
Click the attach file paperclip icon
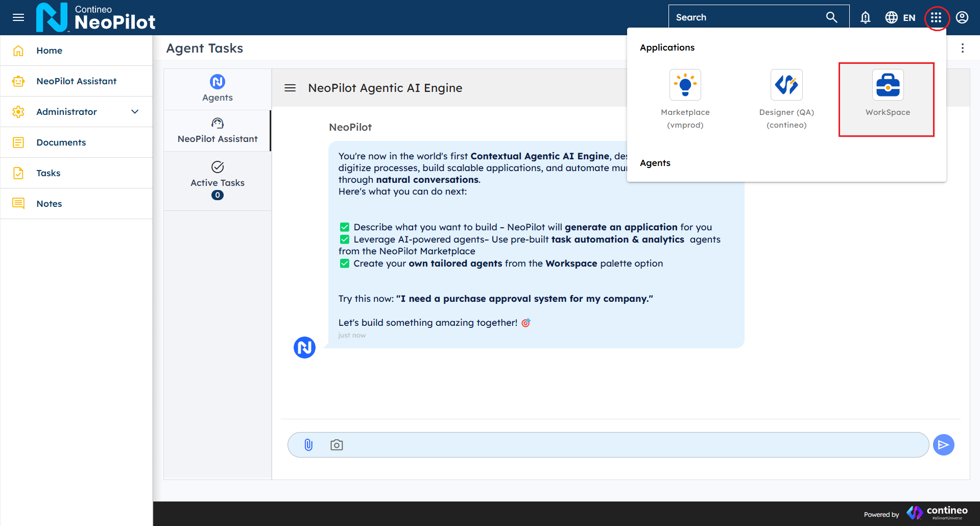pos(308,445)
